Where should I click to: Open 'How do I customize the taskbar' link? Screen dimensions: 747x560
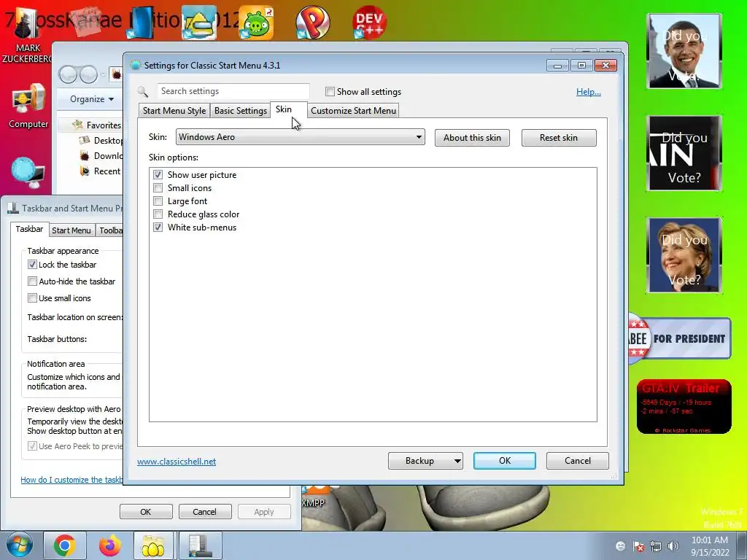point(71,480)
